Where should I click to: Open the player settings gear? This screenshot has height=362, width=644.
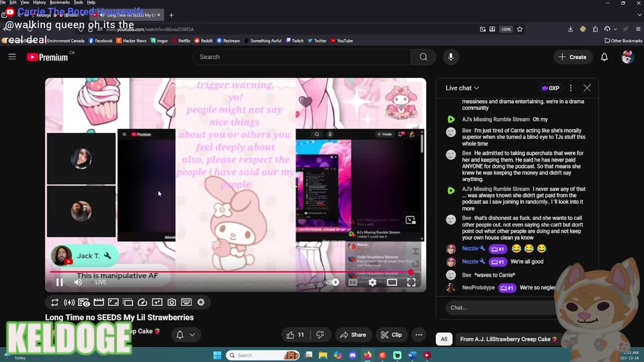click(372, 283)
